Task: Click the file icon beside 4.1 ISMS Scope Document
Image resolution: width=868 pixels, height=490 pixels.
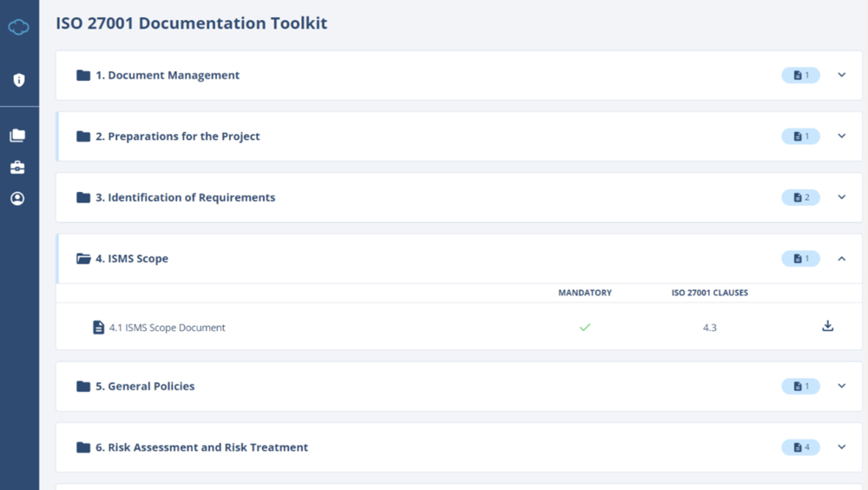Action: pyautogui.click(x=99, y=328)
